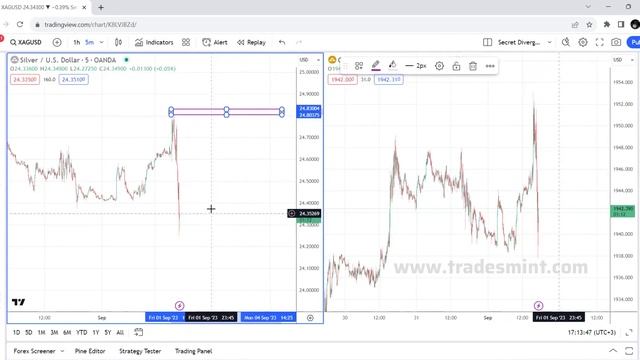Change background fill color bucket icon
640x360 pixels.
[x=392, y=66]
